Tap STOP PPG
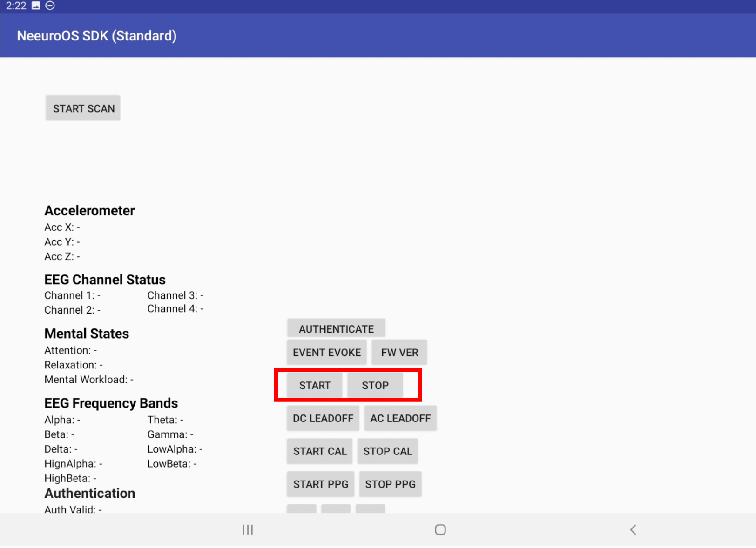756x548 pixels. [x=390, y=484]
